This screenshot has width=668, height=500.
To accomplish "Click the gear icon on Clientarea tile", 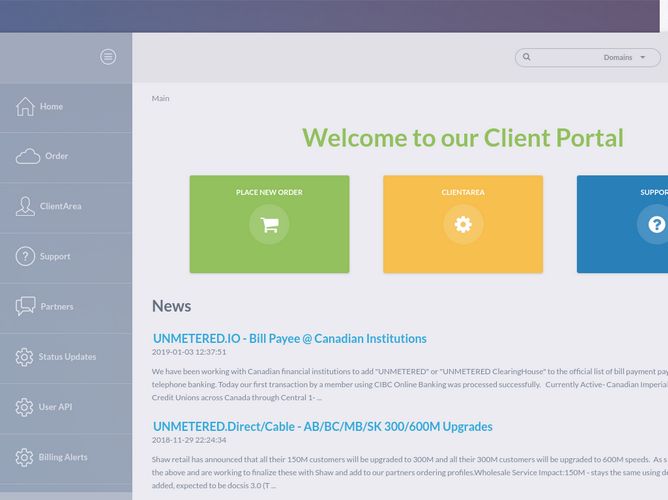I will click(x=463, y=224).
